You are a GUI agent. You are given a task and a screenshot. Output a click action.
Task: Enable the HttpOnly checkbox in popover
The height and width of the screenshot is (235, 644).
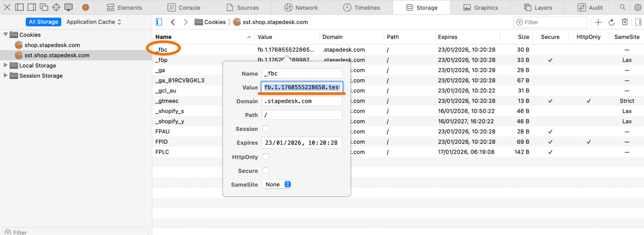point(266,157)
